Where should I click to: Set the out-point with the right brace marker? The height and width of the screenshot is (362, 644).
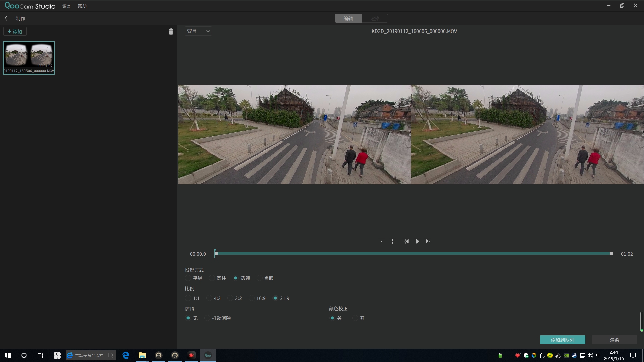click(393, 241)
